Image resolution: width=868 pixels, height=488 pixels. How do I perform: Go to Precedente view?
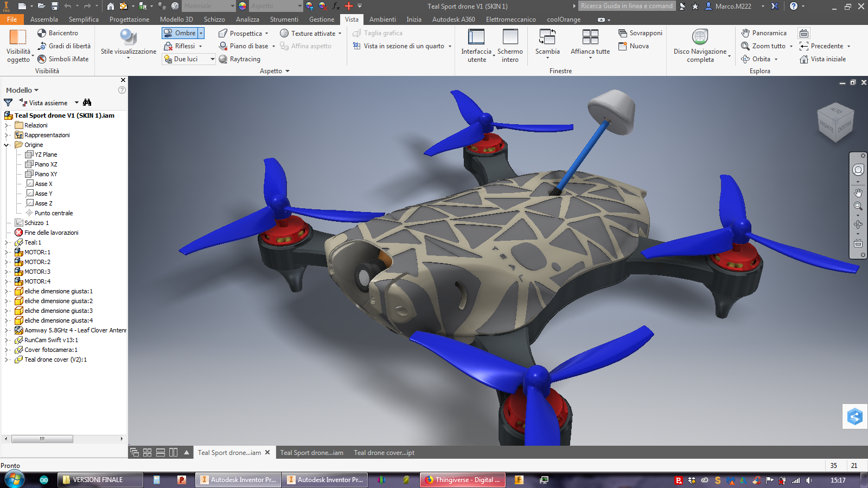coord(822,46)
